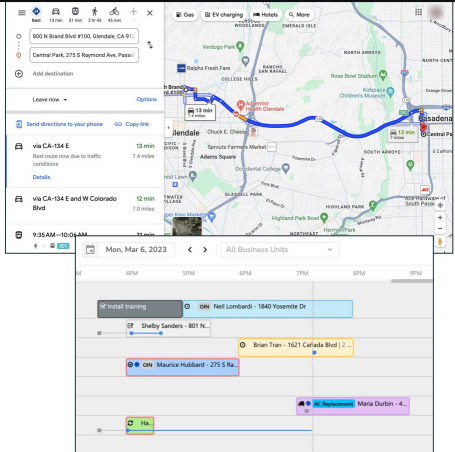Click the Kidspace Children's Museum pin
Screen dimensions: 455x452
[391, 91]
